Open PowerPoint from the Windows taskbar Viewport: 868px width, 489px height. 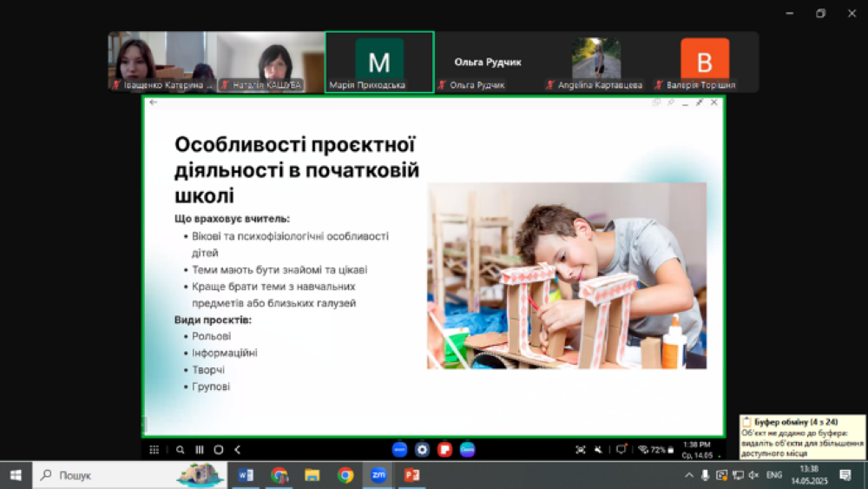(x=411, y=475)
